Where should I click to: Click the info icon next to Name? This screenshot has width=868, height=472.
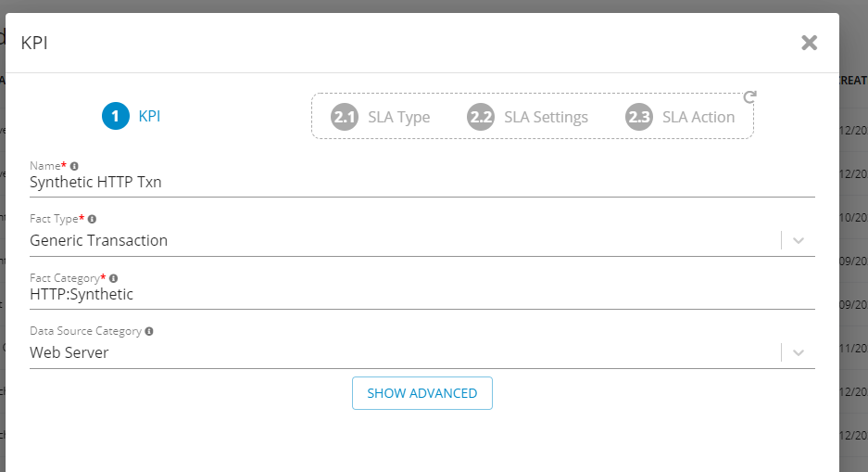[74, 166]
